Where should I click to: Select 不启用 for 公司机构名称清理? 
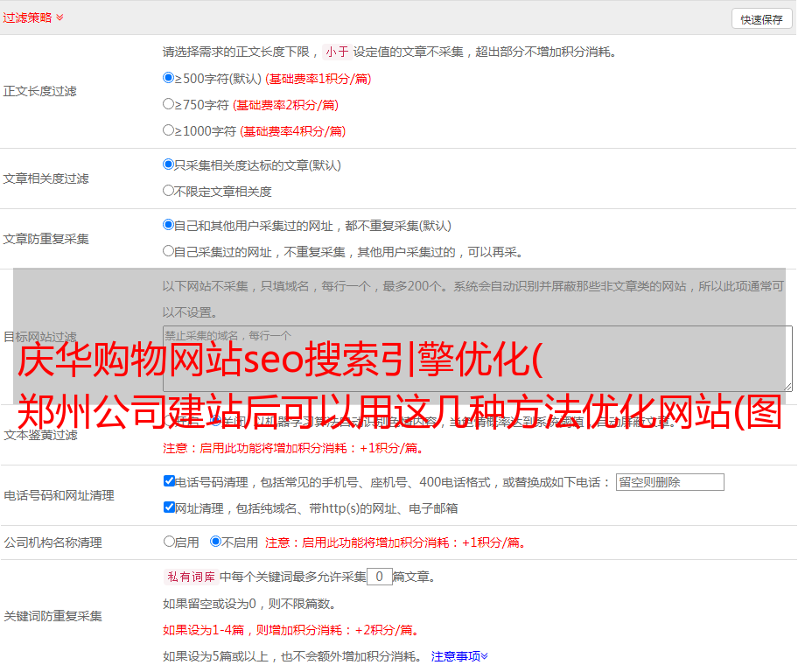tap(216, 542)
